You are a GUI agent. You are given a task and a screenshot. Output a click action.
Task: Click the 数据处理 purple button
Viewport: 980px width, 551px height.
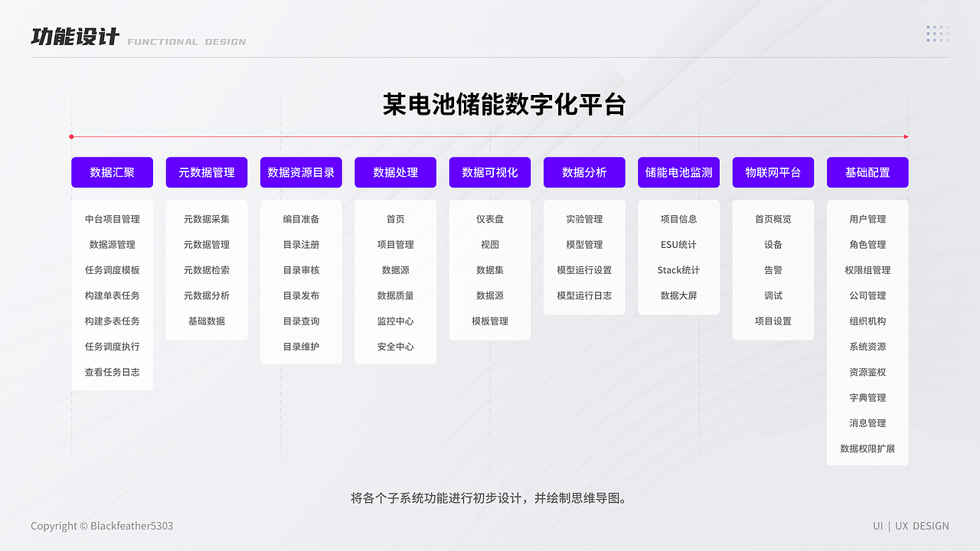[395, 172]
